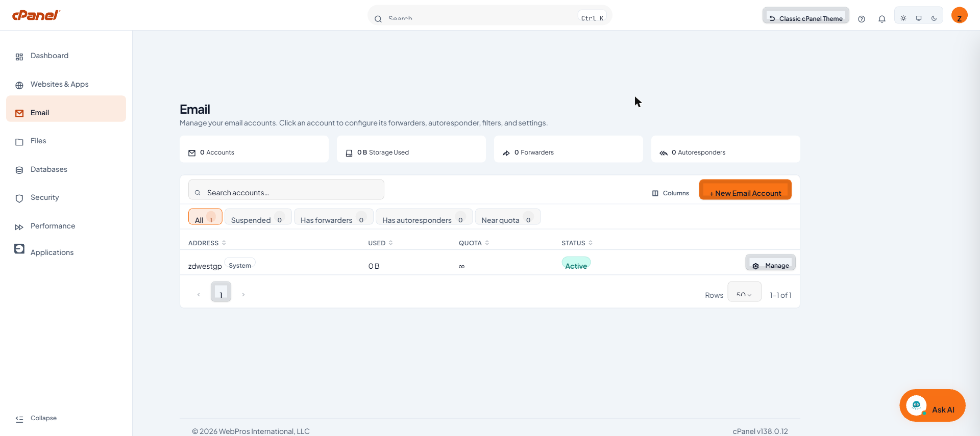Viewport: 980px width, 436px height.
Task: Open the Ask AI chat assistant
Action: (933, 405)
